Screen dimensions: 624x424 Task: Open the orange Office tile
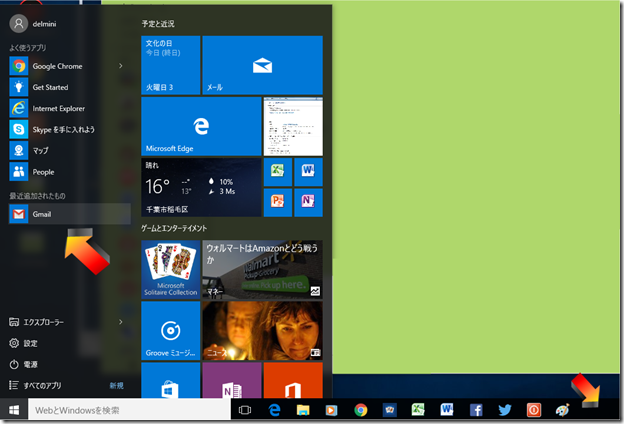[x=293, y=380]
